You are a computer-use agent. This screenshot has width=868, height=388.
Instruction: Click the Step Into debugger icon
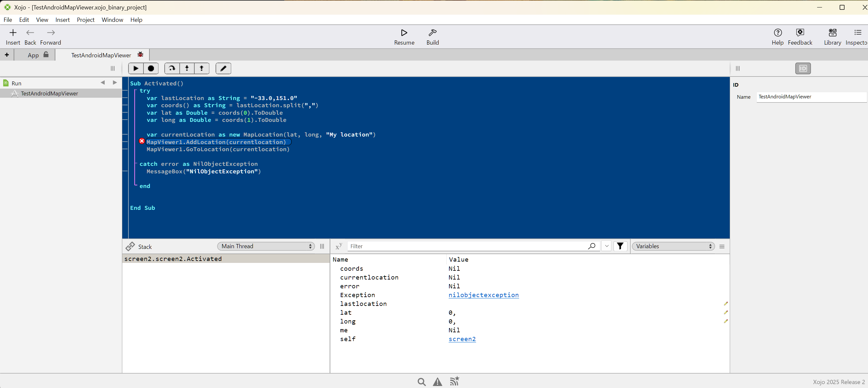(187, 68)
